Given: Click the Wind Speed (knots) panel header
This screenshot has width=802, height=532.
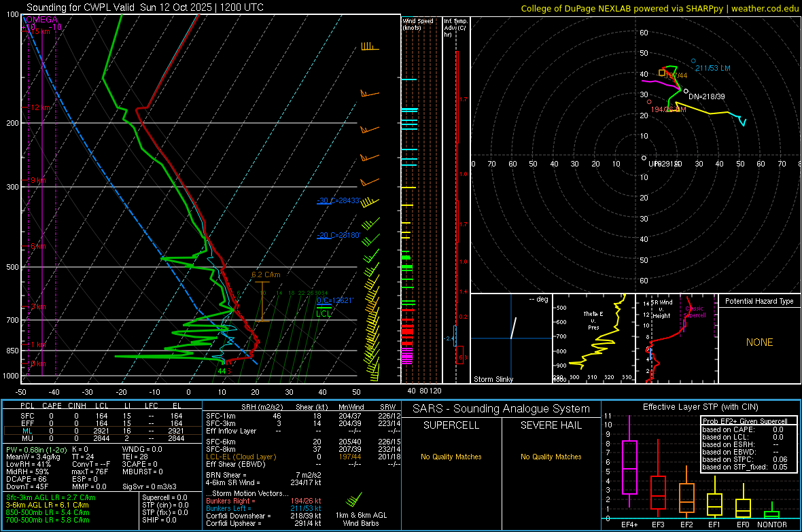Looking at the screenshot, I should pos(418,24).
